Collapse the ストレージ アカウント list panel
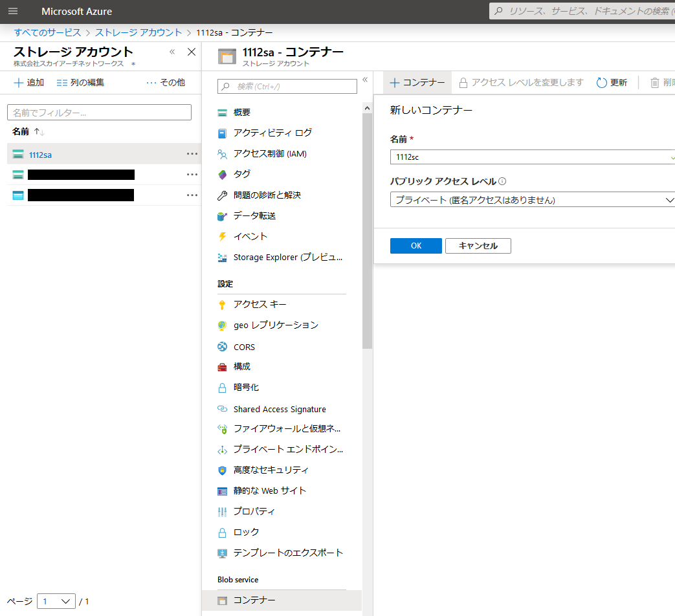Viewport: 675px width, 616px height. click(x=172, y=52)
